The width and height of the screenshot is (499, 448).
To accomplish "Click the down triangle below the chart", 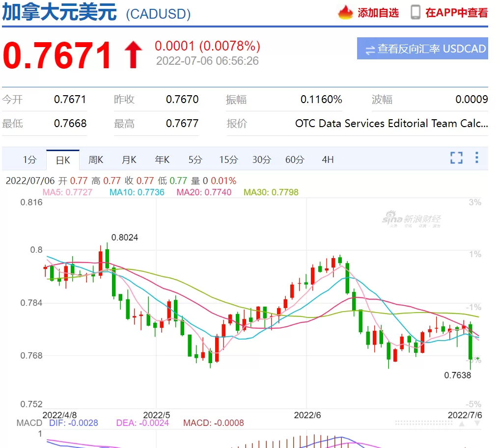I will point(477,424).
